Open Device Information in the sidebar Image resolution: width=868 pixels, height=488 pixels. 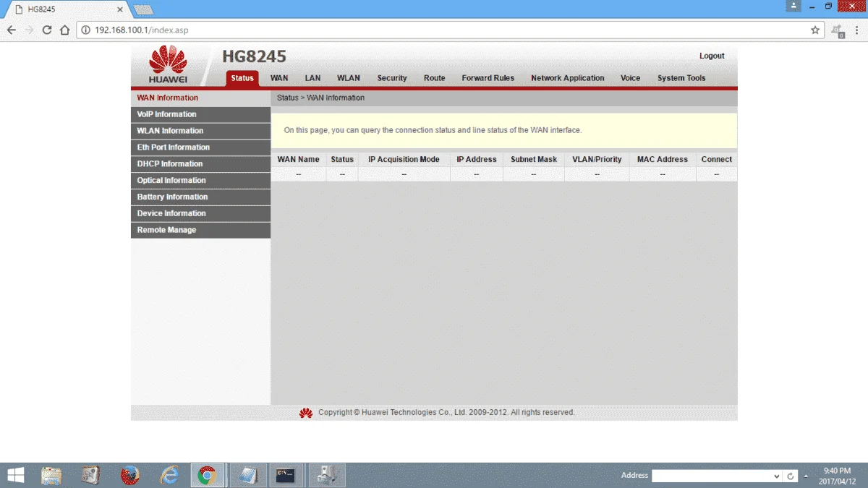click(x=200, y=214)
